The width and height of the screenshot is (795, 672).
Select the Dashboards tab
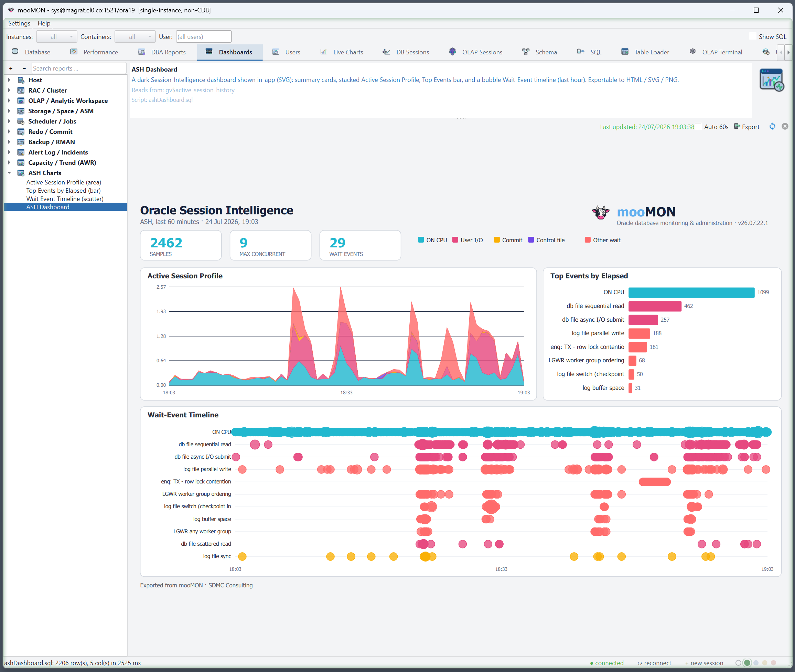(230, 52)
